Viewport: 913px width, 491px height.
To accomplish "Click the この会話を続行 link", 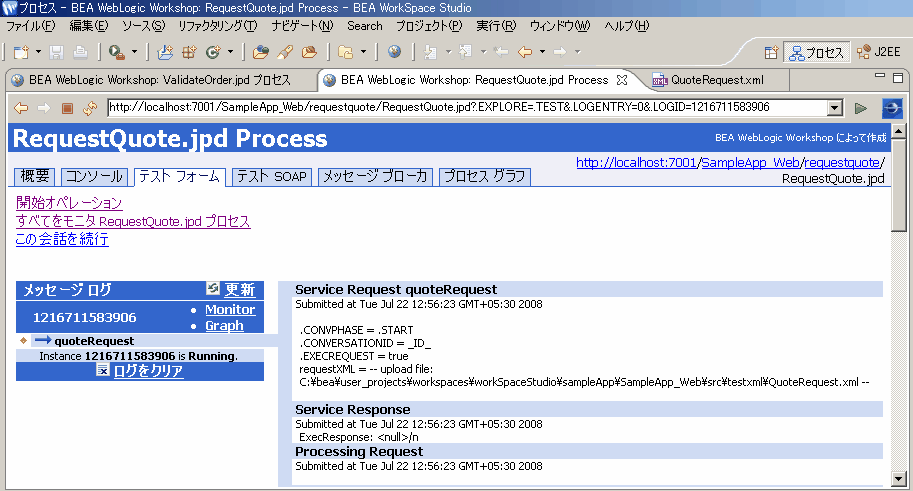I will click(x=62, y=239).
